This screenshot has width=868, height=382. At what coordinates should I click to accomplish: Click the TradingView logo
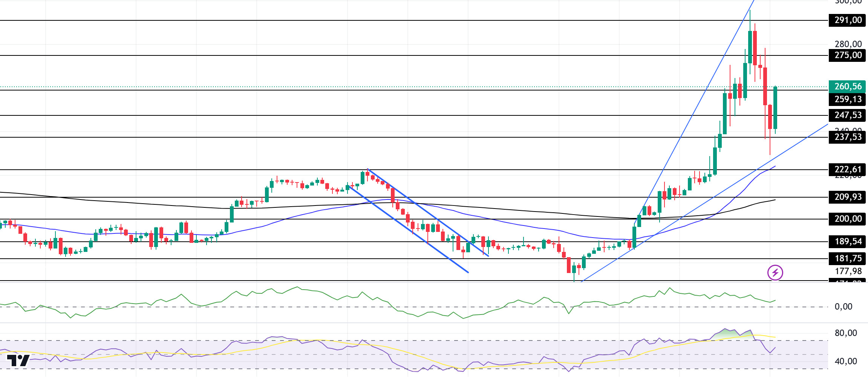(x=18, y=361)
